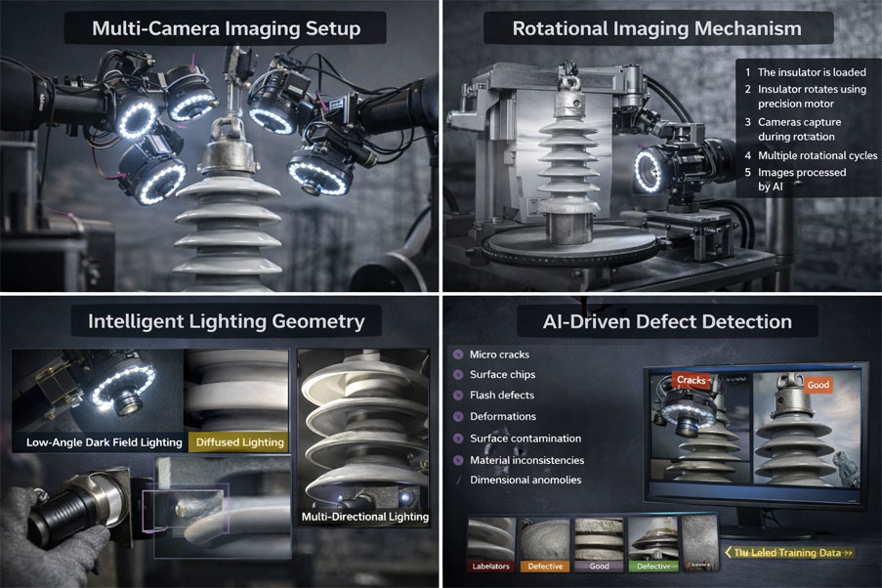This screenshot has width=882, height=588.
Task: Toggle the Diffused Lighting option
Action: 239,441
